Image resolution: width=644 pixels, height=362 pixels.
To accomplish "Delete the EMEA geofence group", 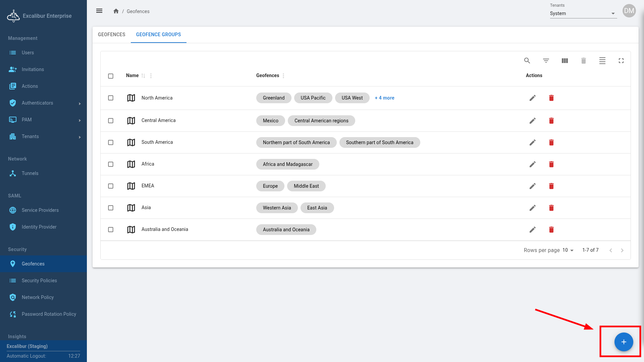I will 551,186.
